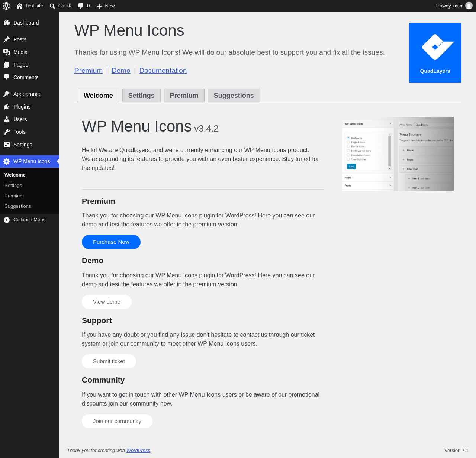Click the Plugins plug icon
The height and width of the screenshot is (458, 476).
click(7, 107)
